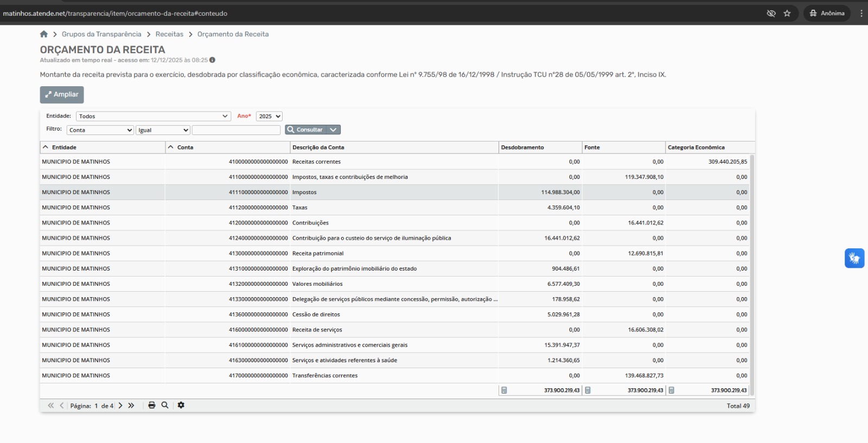Click the magnifier search icon in footer
This screenshot has width=868, height=443.
(x=165, y=405)
